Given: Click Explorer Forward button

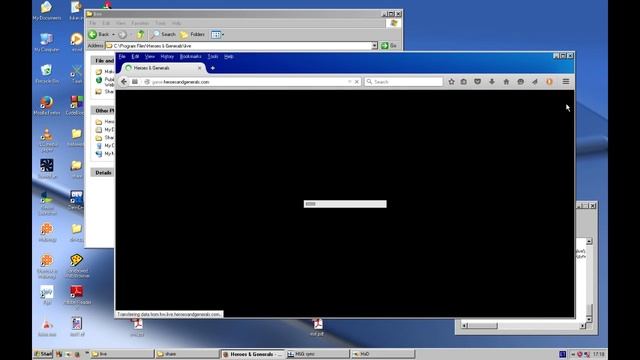Looking at the screenshot, I should point(122,34).
